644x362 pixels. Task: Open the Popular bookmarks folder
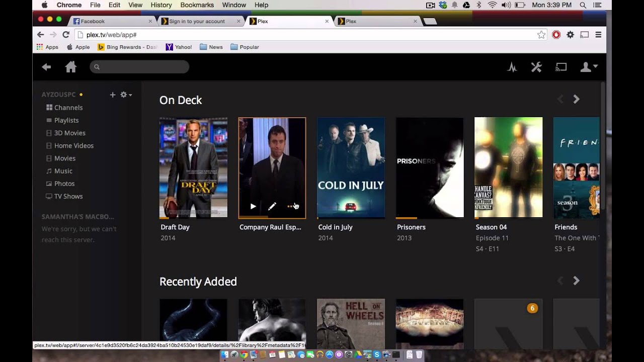(x=245, y=47)
